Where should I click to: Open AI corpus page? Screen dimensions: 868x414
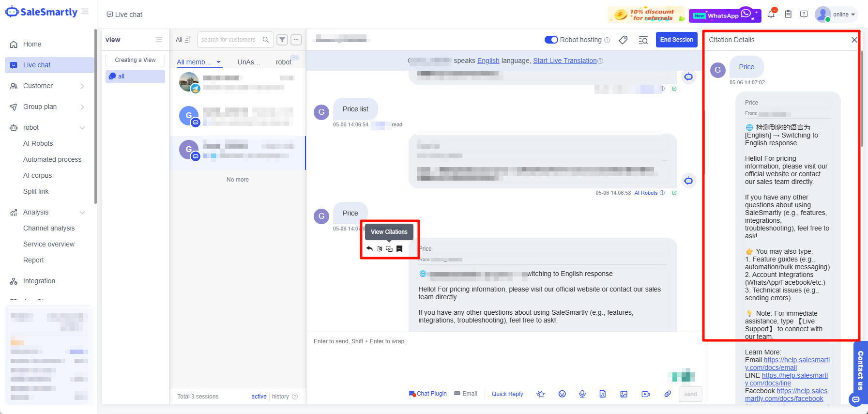click(x=37, y=175)
